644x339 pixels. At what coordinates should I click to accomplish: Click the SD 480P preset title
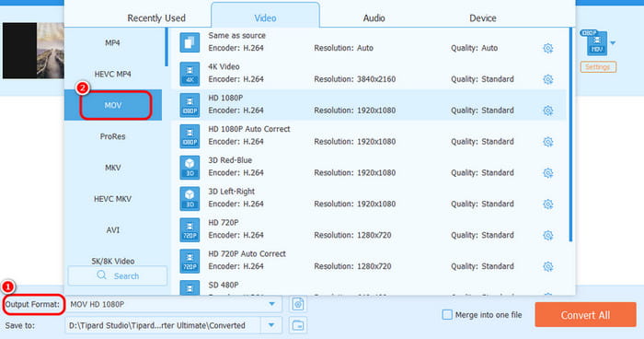click(x=224, y=285)
